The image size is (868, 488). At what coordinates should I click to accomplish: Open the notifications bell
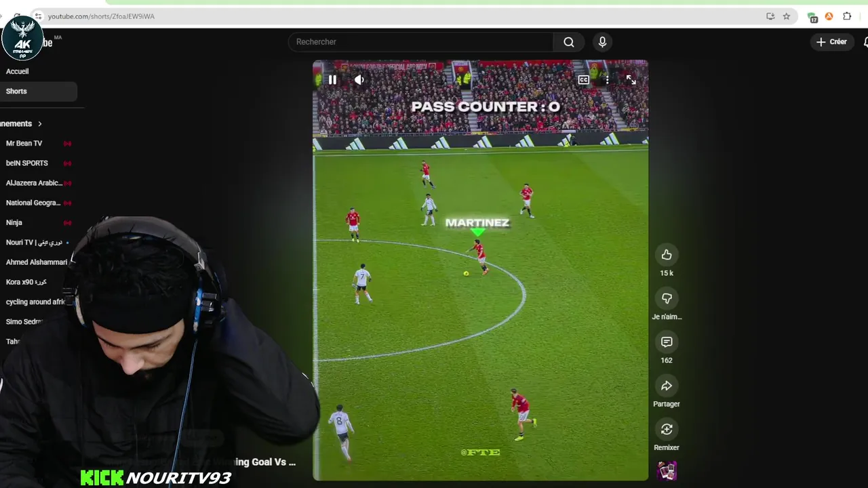(865, 42)
